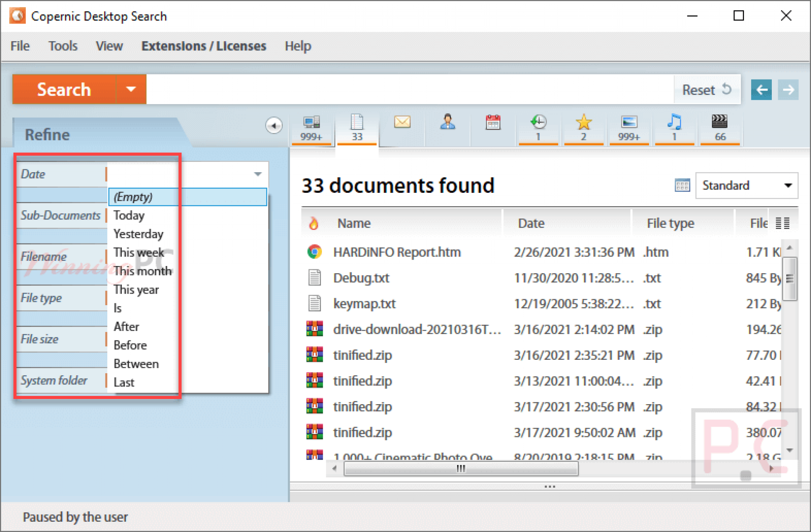This screenshot has height=532, width=811.
Task: Click the Name column header flame icon
Action: (314, 223)
